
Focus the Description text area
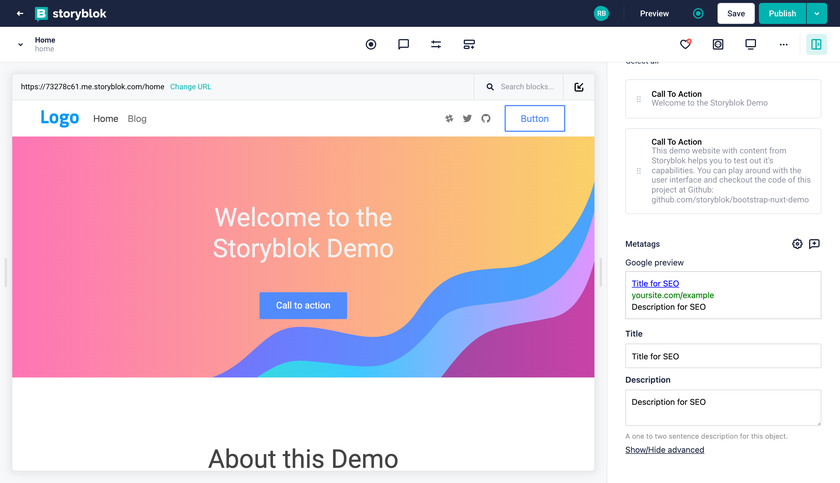(x=723, y=407)
